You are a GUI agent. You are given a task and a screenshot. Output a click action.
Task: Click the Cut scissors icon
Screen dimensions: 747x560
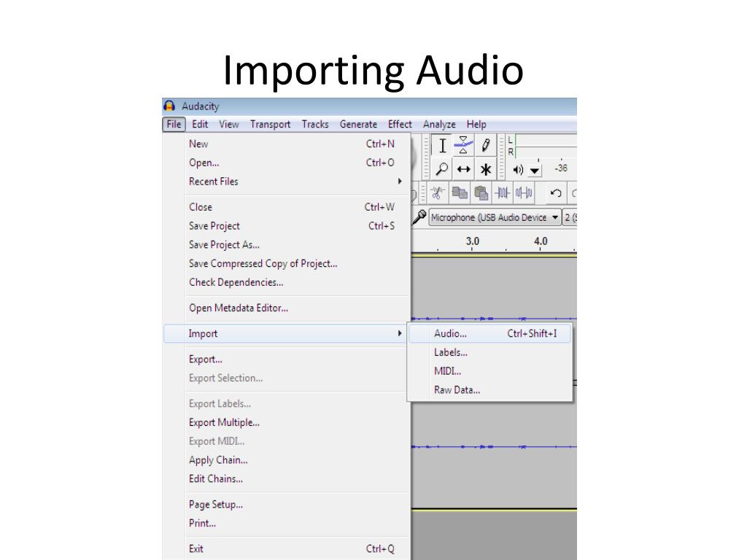[438, 192]
